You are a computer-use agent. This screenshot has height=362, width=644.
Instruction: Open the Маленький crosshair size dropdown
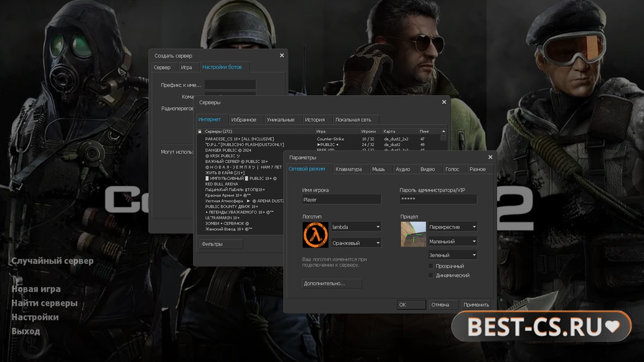tap(452, 241)
